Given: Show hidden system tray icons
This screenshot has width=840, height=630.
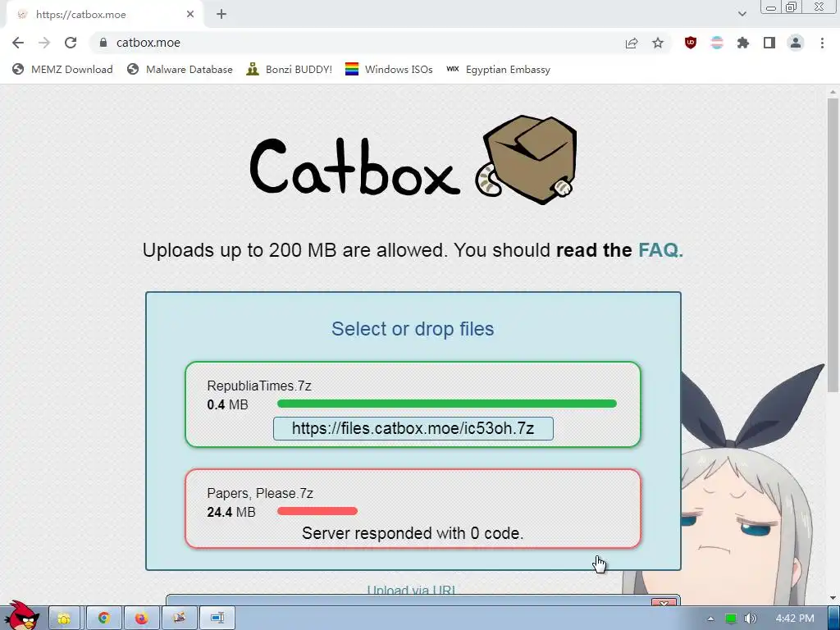Looking at the screenshot, I should 710,619.
